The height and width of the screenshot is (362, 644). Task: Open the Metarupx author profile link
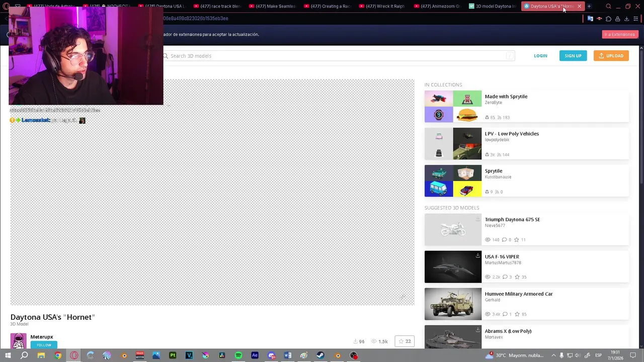coord(42,337)
